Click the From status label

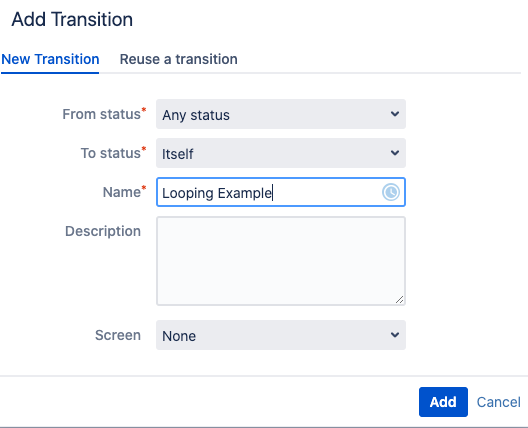pos(104,114)
